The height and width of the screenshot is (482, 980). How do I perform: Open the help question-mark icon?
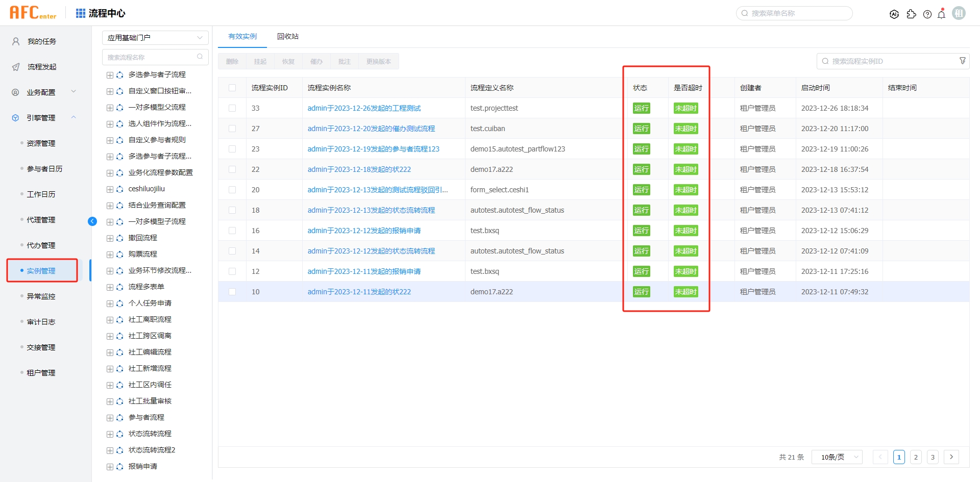click(927, 14)
